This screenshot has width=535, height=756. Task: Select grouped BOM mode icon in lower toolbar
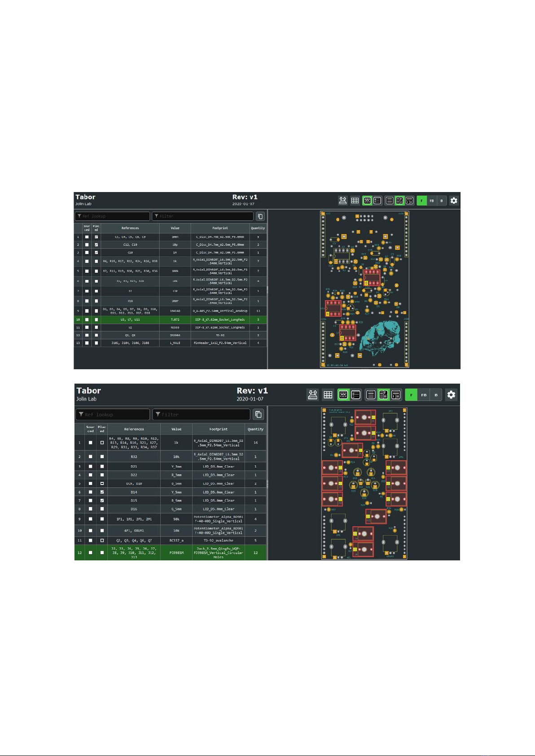pos(343,395)
